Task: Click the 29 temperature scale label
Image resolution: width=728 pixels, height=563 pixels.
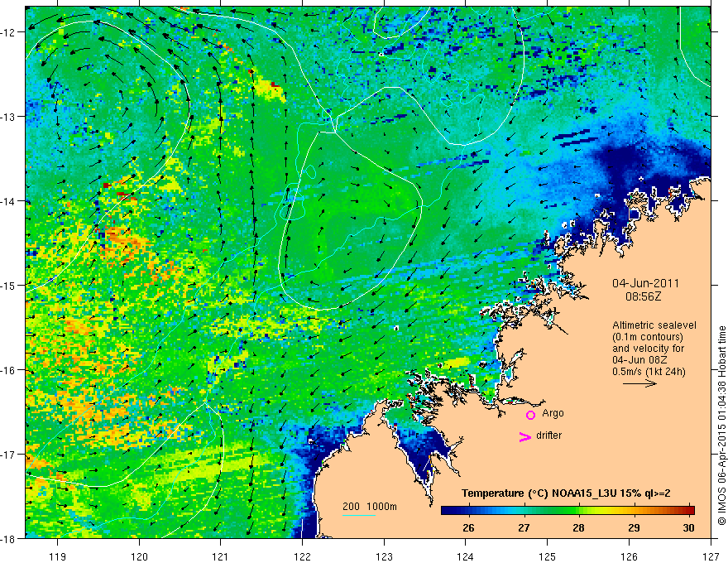Action: click(x=634, y=527)
